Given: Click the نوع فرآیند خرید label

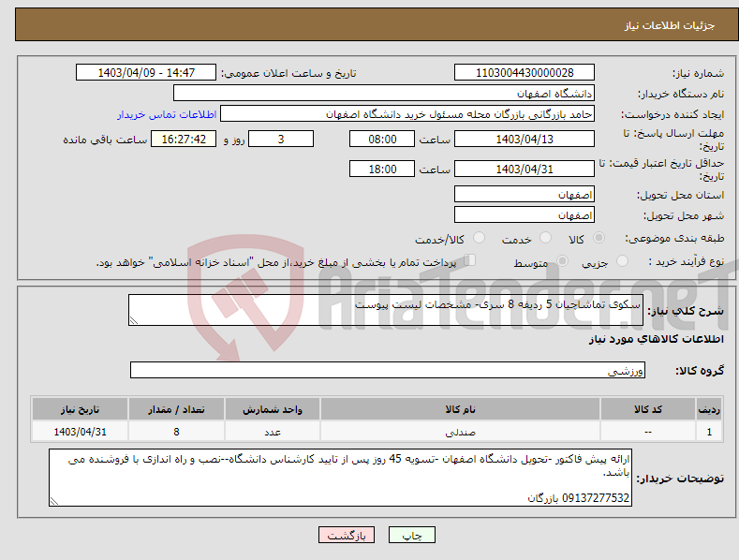Looking at the screenshot, I should point(687,261).
